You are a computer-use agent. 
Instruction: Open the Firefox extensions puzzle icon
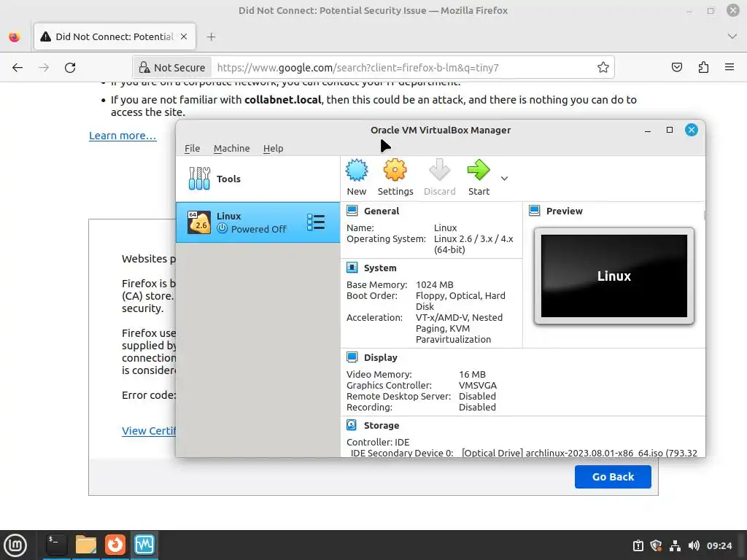(703, 67)
